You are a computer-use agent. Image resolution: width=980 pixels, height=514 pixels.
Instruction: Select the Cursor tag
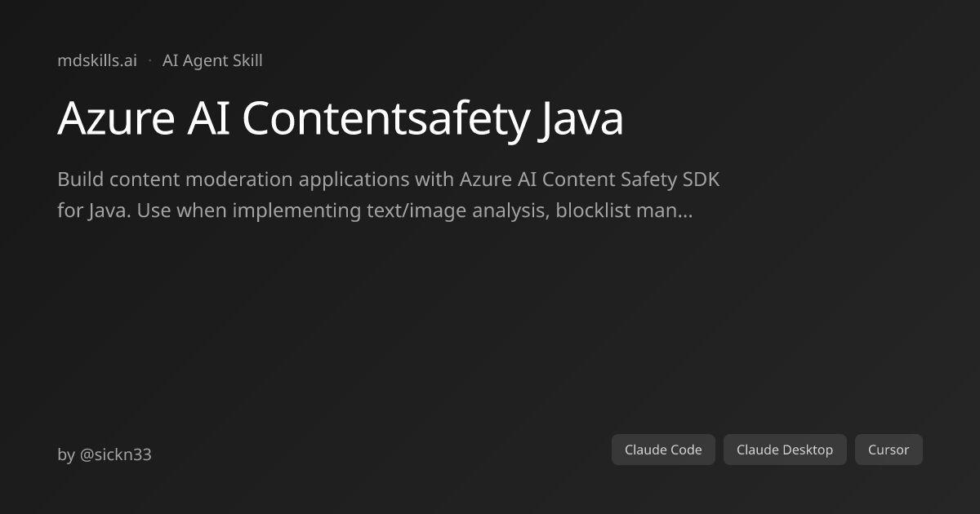pos(889,450)
